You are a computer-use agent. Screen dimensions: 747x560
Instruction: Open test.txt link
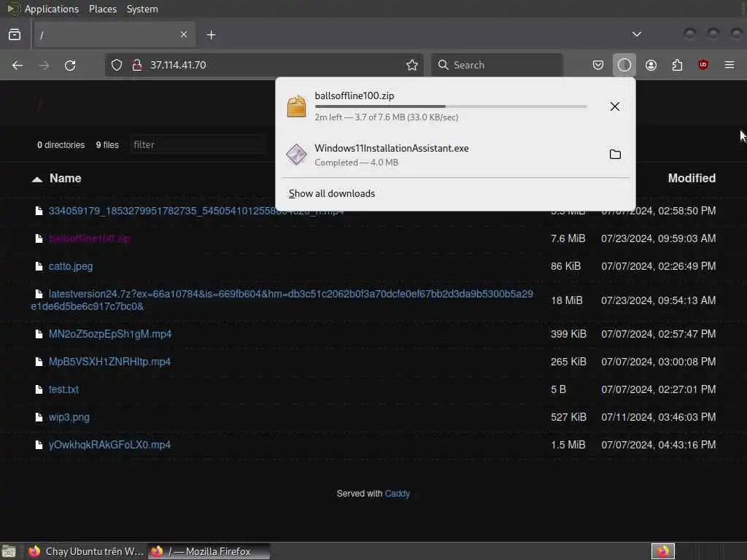[x=63, y=389]
